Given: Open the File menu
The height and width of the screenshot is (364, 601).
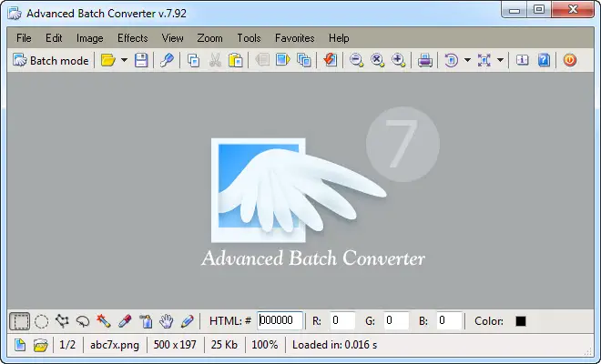Looking at the screenshot, I should click(x=24, y=38).
